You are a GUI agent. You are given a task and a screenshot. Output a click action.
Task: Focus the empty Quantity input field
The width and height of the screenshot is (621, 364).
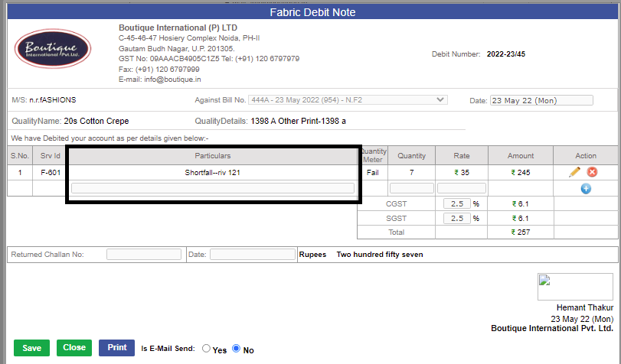pyautogui.click(x=411, y=188)
